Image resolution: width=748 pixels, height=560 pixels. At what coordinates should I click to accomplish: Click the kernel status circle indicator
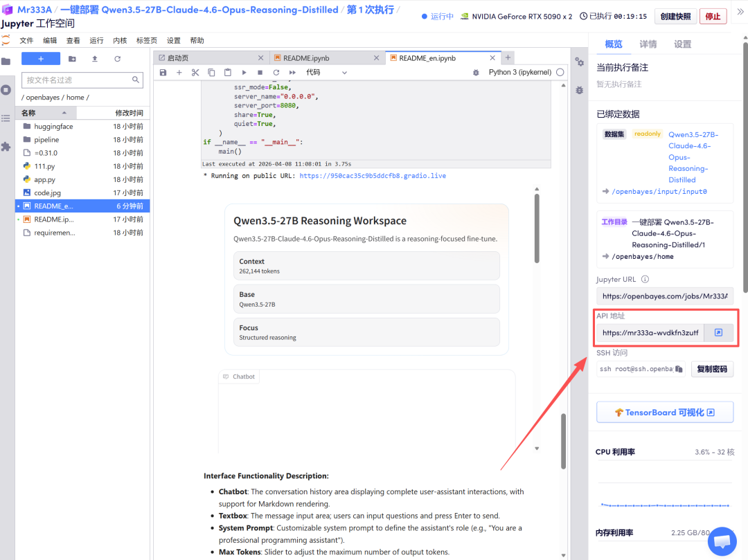click(560, 73)
